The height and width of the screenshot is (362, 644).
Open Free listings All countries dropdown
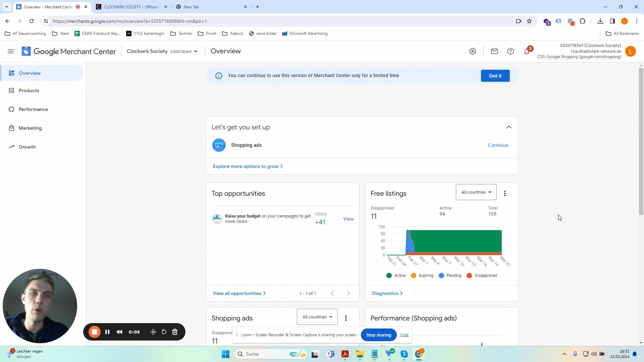476,192
